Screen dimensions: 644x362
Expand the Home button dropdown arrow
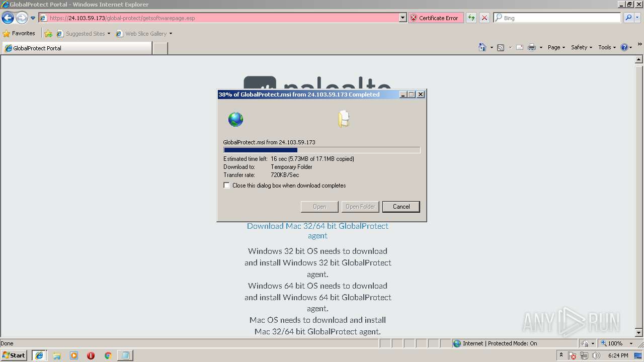tap(492, 48)
